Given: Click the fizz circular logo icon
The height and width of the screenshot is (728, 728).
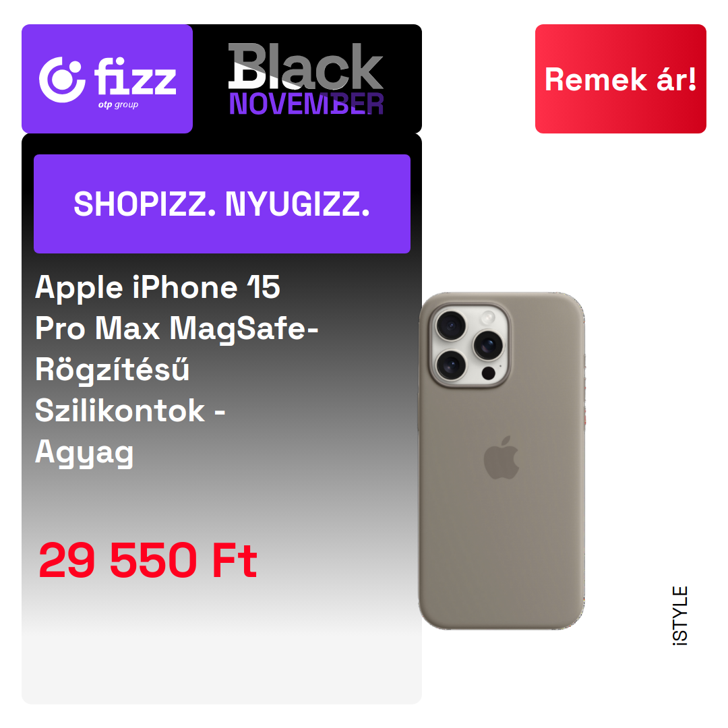Looking at the screenshot, I should [x=62, y=80].
